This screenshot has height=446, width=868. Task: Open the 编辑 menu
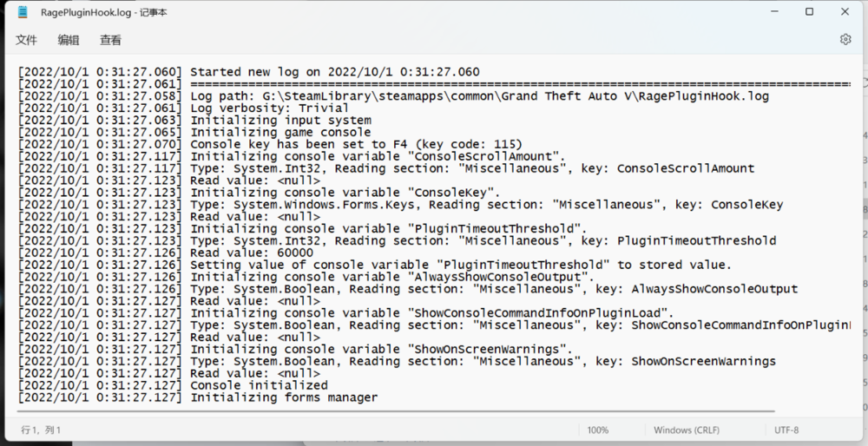[69, 40]
